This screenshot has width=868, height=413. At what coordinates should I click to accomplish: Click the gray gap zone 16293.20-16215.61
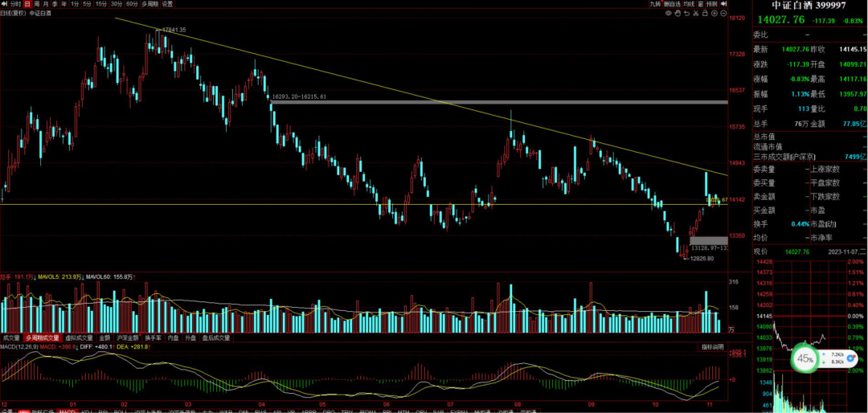point(498,102)
